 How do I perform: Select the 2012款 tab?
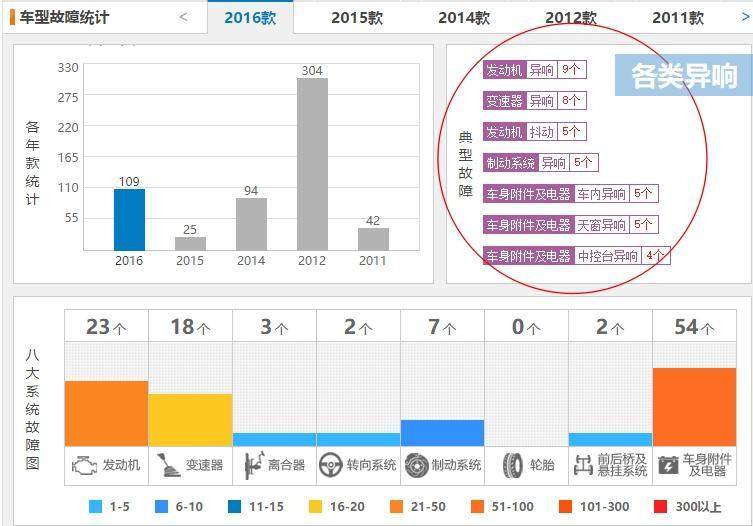571,18
